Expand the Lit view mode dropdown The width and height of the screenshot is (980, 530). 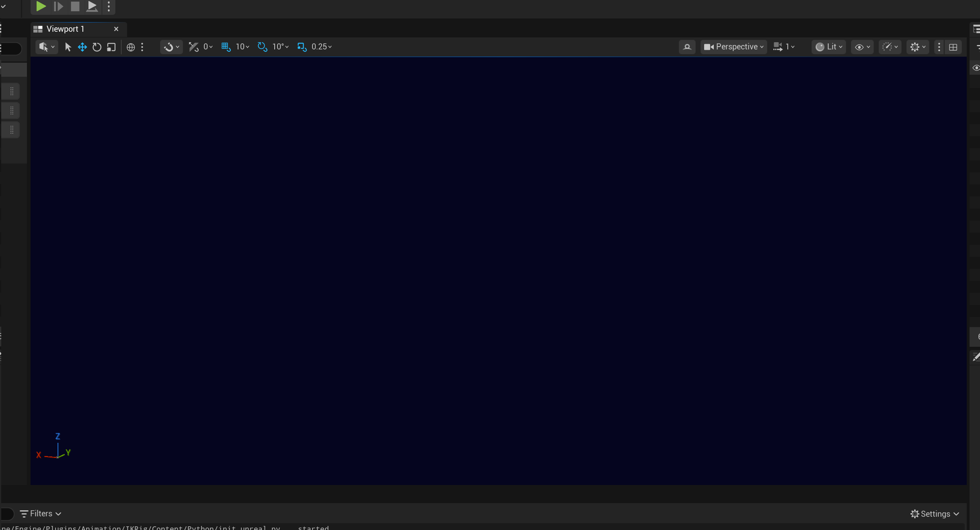tap(828, 47)
